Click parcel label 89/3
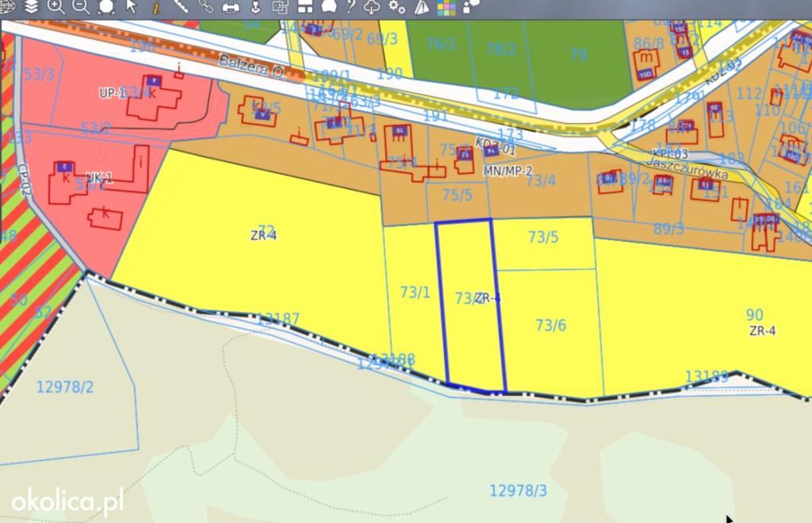The width and height of the screenshot is (812, 523). tap(668, 228)
